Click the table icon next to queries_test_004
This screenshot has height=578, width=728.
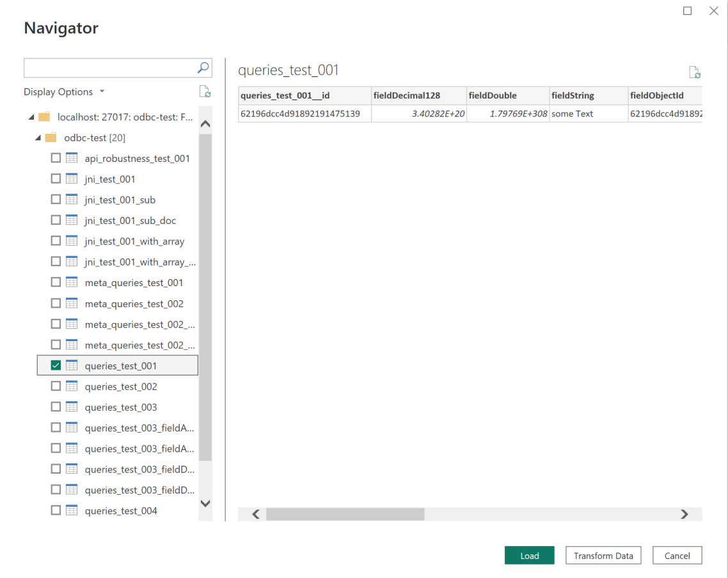tap(71, 510)
